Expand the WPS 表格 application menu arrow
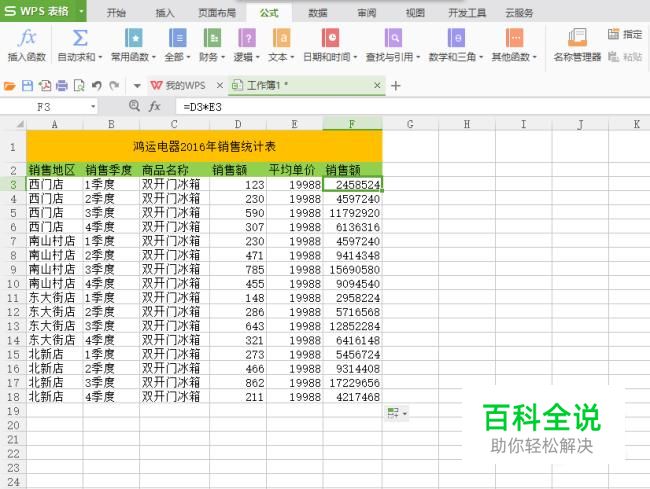The height and width of the screenshot is (489, 650). [81, 11]
